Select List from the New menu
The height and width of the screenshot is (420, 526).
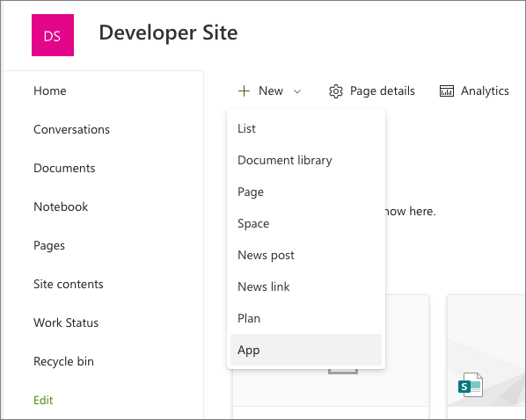click(306, 128)
